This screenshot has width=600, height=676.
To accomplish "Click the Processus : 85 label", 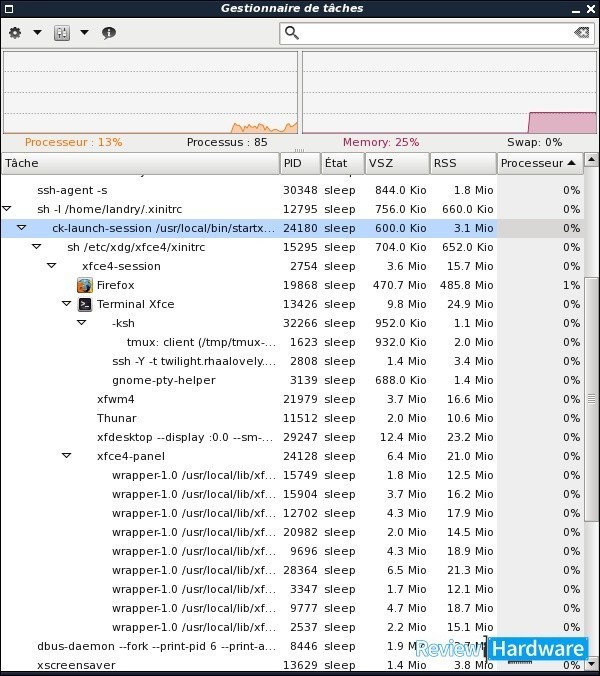I will click(x=227, y=142).
